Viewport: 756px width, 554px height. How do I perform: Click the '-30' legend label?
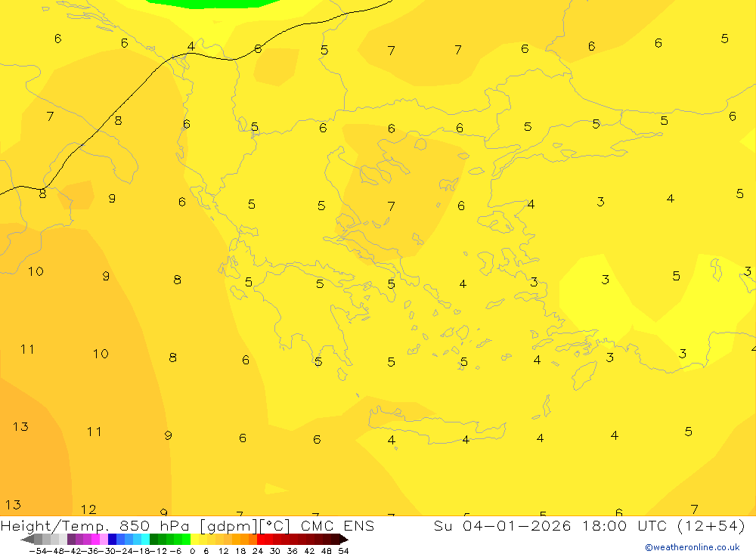tap(107, 551)
